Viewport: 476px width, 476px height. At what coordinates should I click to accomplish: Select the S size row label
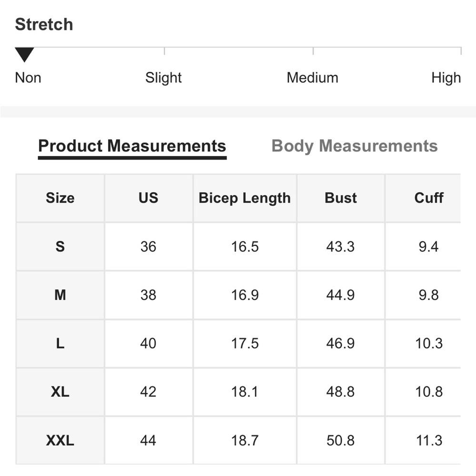(x=60, y=247)
